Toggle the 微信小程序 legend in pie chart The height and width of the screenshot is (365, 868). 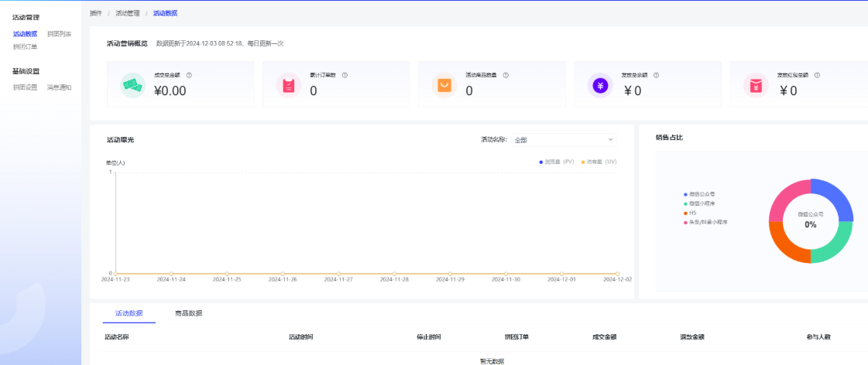704,203
